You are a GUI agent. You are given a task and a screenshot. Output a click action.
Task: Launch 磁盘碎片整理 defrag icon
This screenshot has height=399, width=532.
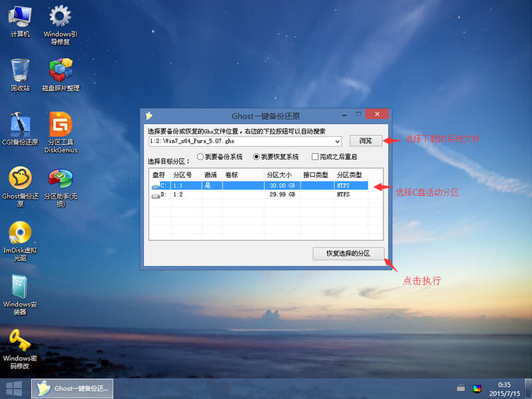point(61,70)
